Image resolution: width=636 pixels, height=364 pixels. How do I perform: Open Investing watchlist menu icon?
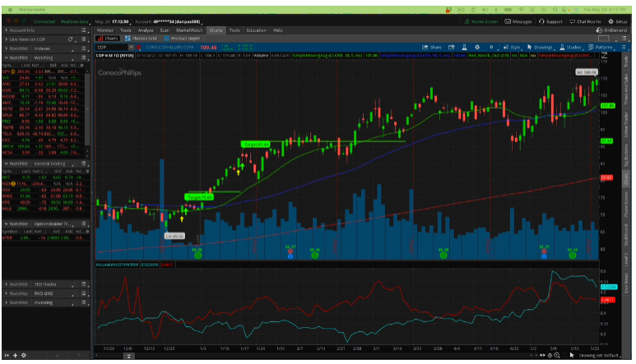[x=84, y=302]
